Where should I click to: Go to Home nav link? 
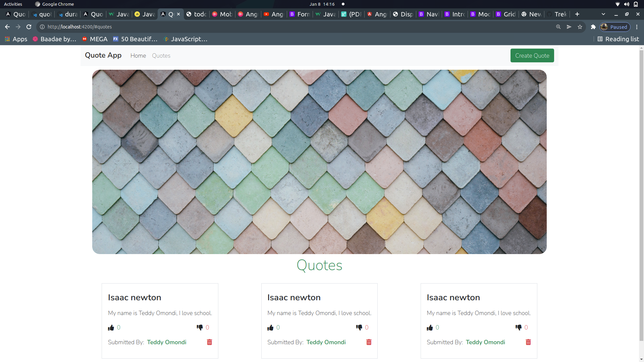(x=138, y=56)
